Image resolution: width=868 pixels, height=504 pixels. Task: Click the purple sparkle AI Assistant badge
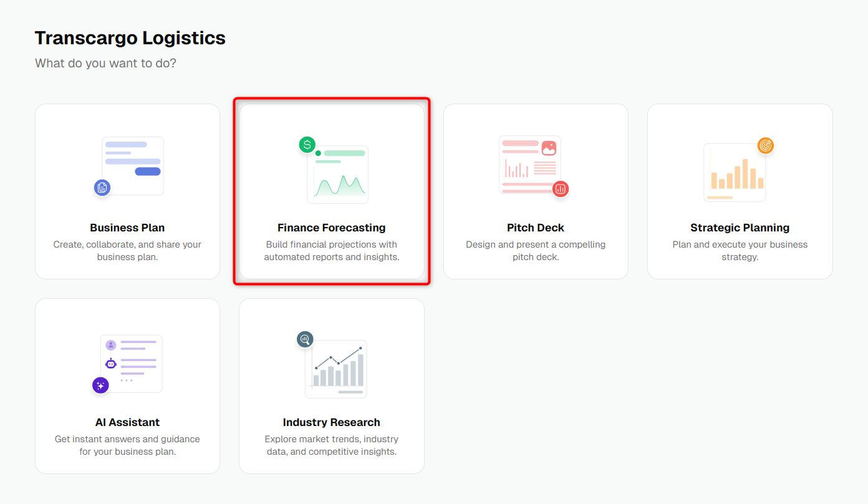(x=100, y=385)
